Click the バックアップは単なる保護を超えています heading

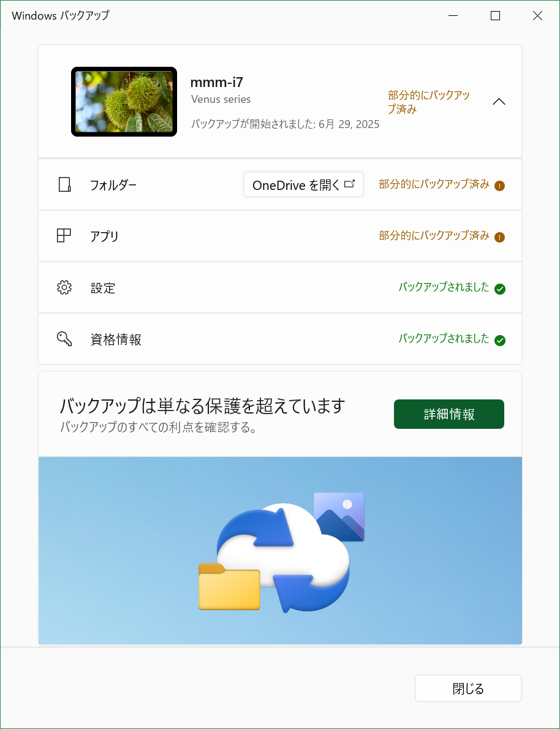click(203, 406)
